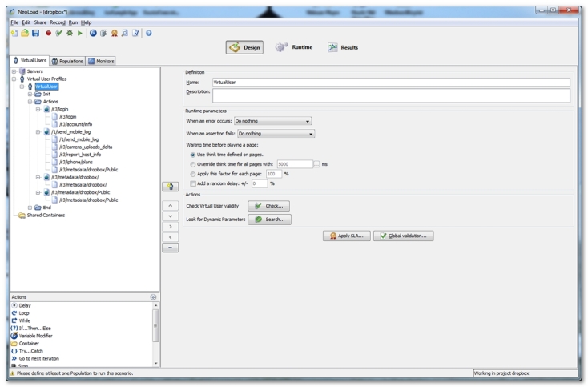This screenshot has height=387, width=588.
Task: Click the New project toolbar icon
Action: [14, 34]
